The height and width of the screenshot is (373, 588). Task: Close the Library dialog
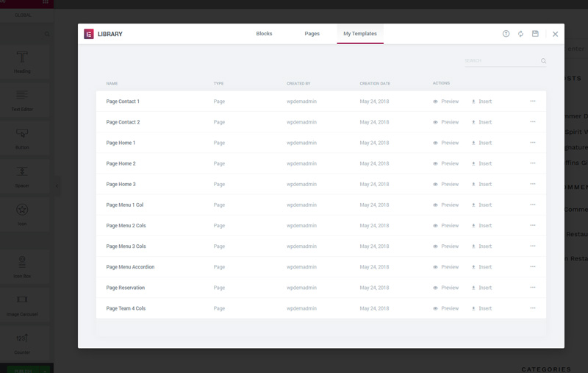point(555,34)
